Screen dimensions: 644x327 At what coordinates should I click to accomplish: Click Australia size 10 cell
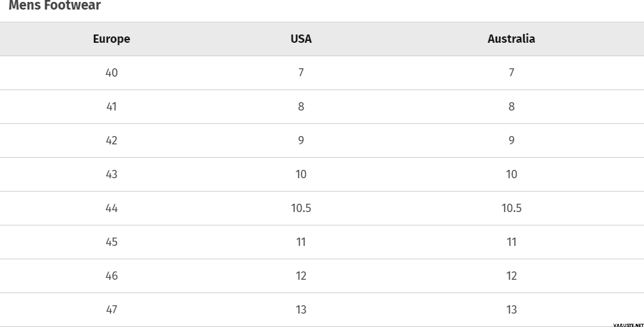click(x=511, y=174)
